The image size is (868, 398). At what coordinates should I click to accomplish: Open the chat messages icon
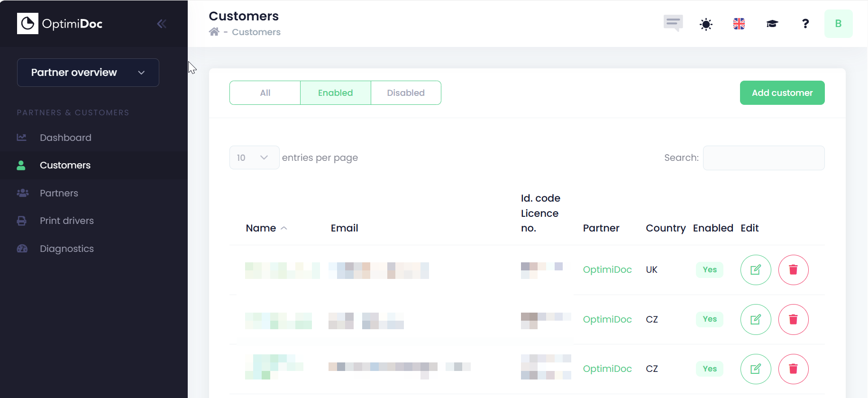(673, 23)
